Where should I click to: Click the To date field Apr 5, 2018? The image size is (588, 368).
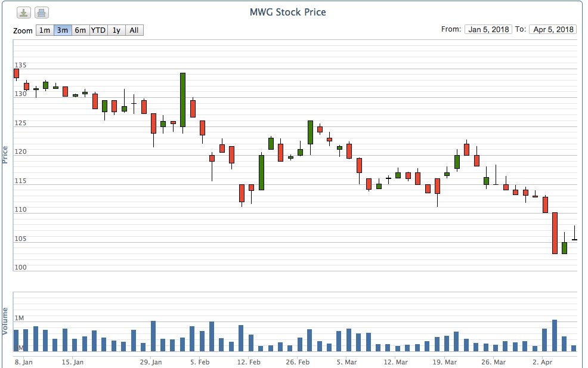click(x=553, y=29)
